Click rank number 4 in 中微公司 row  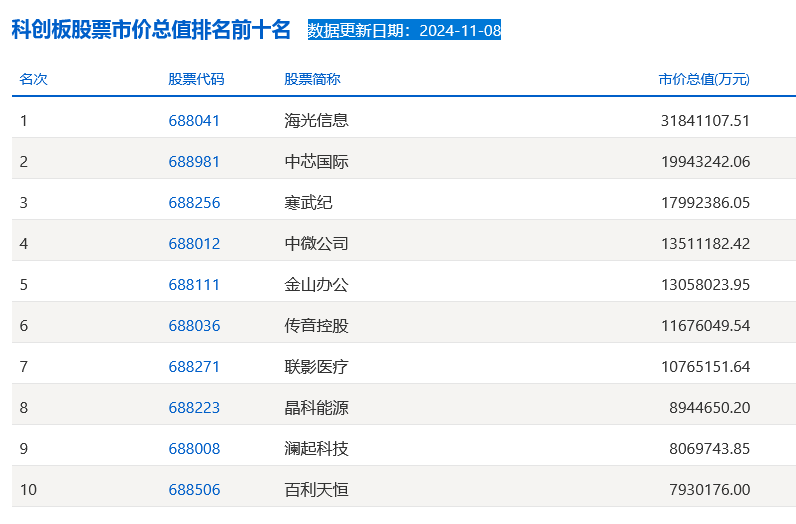coord(23,244)
